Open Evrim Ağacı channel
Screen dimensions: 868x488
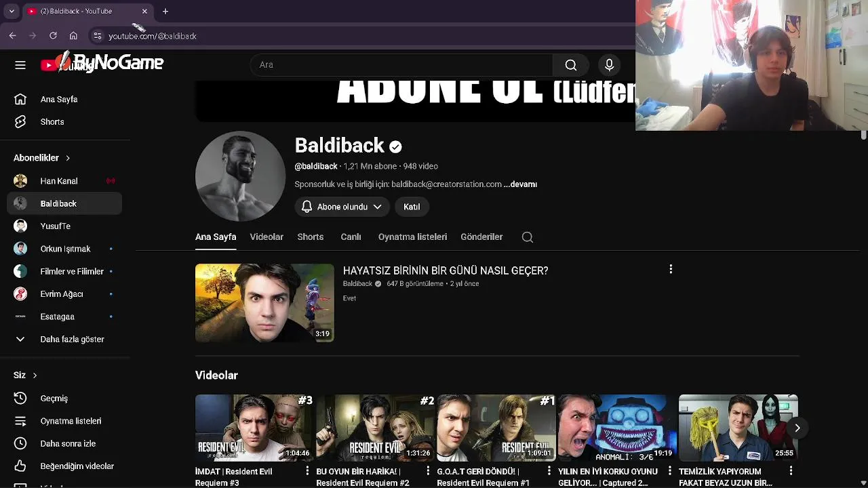(65, 294)
